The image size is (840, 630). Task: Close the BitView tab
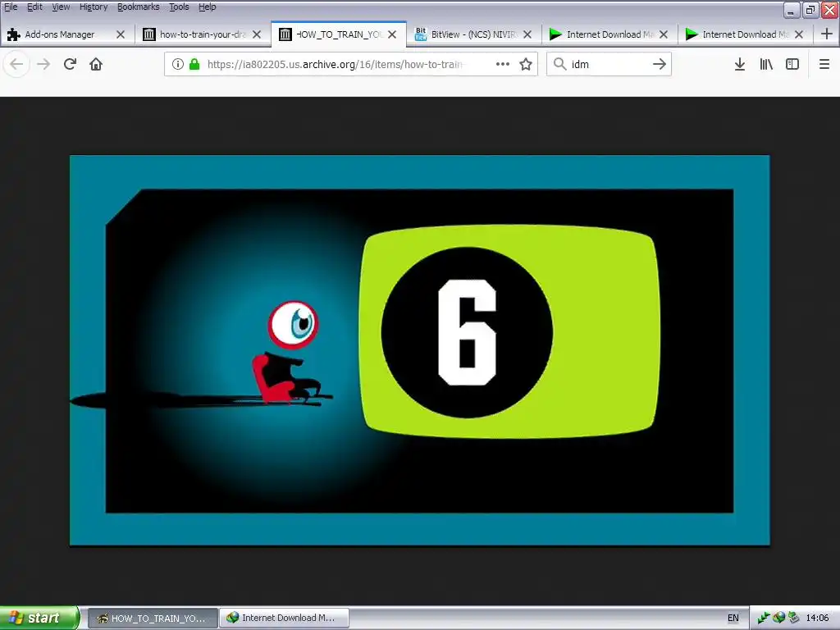click(527, 34)
